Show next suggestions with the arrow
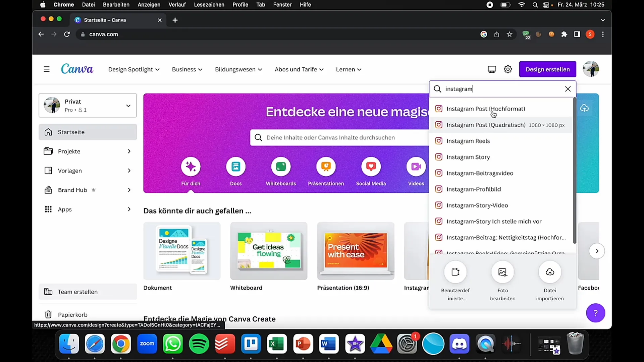The image size is (644, 362). pyautogui.click(x=597, y=251)
